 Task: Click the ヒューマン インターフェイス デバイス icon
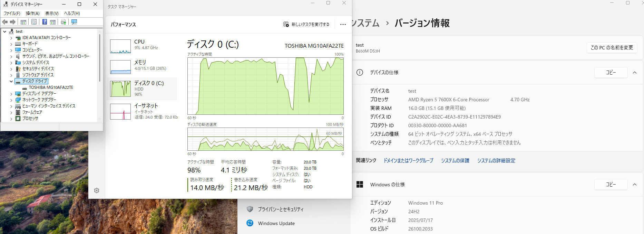(18, 106)
